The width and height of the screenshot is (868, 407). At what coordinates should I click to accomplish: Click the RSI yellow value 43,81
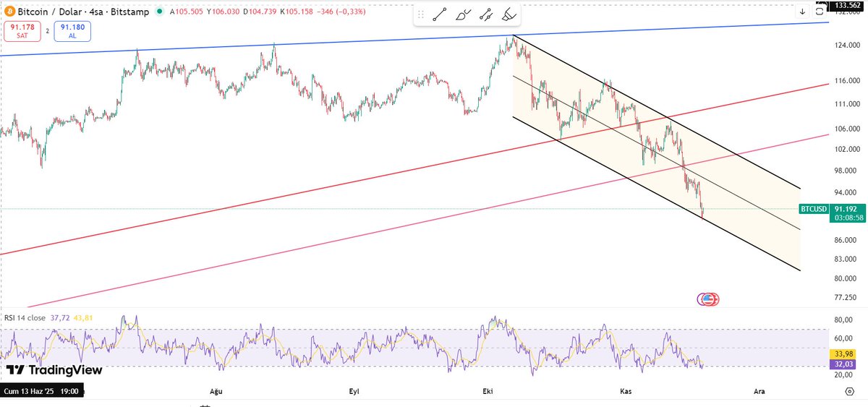click(x=84, y=317)
